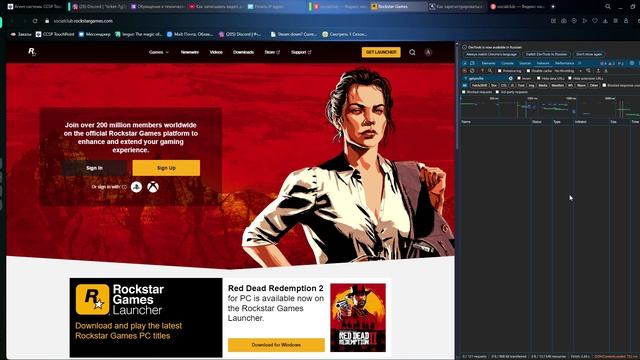This screenshot has height=360, width=640.
Task: Clear the network log
Action: pos(472,71)
